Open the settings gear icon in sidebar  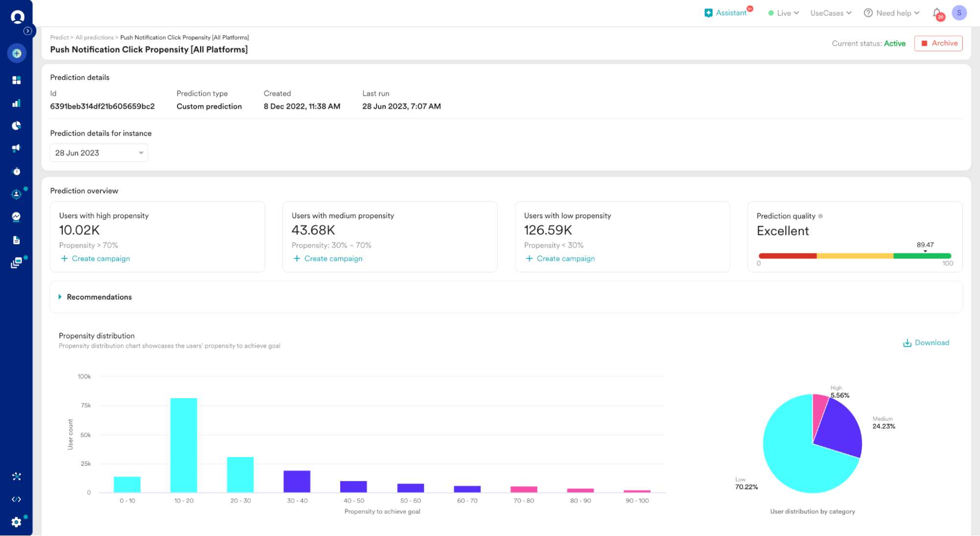pos(17,522)
